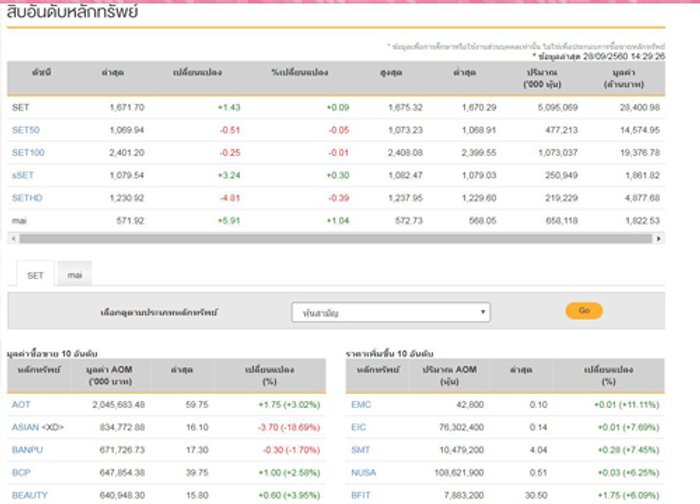This screenshot has height=504, width=700.
Task: Click BFIT last price 30.50
Action: [x=536, y=495]
